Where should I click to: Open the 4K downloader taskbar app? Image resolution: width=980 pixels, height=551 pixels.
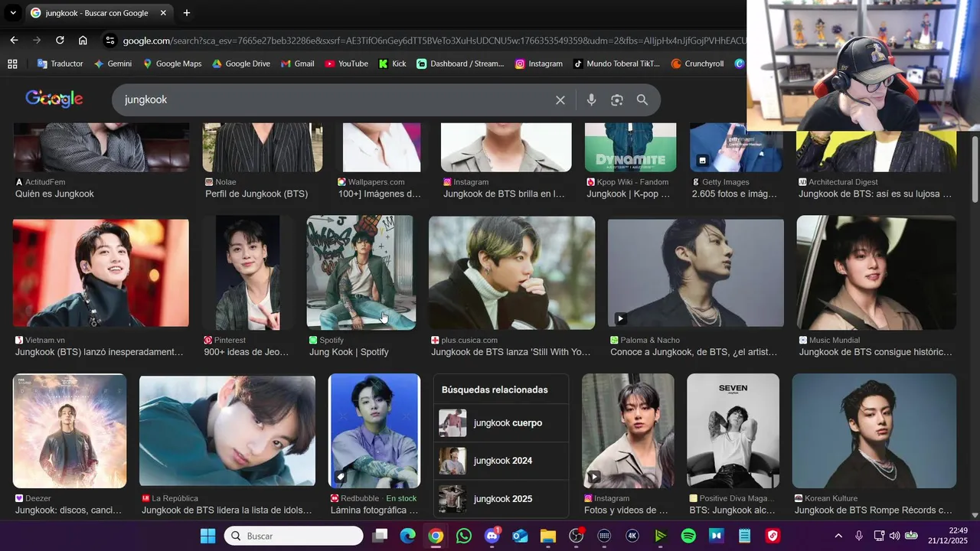point(632,536)
